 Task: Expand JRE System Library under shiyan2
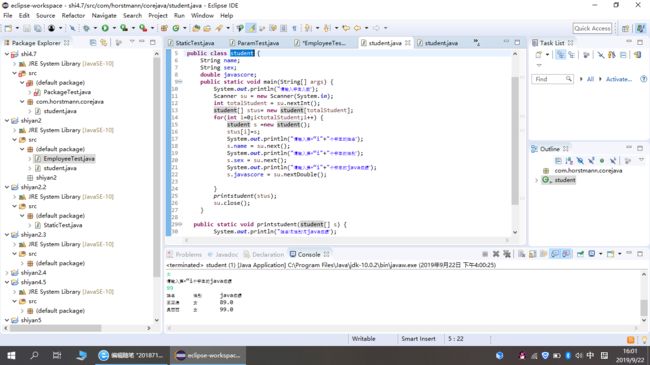coord(15,130)
